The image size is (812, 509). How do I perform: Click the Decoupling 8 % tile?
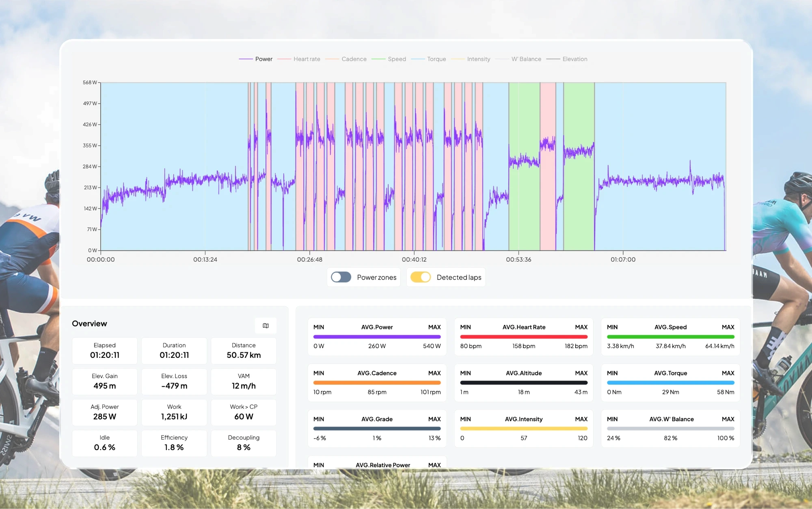pyautogui.click(x=244, y=443)
